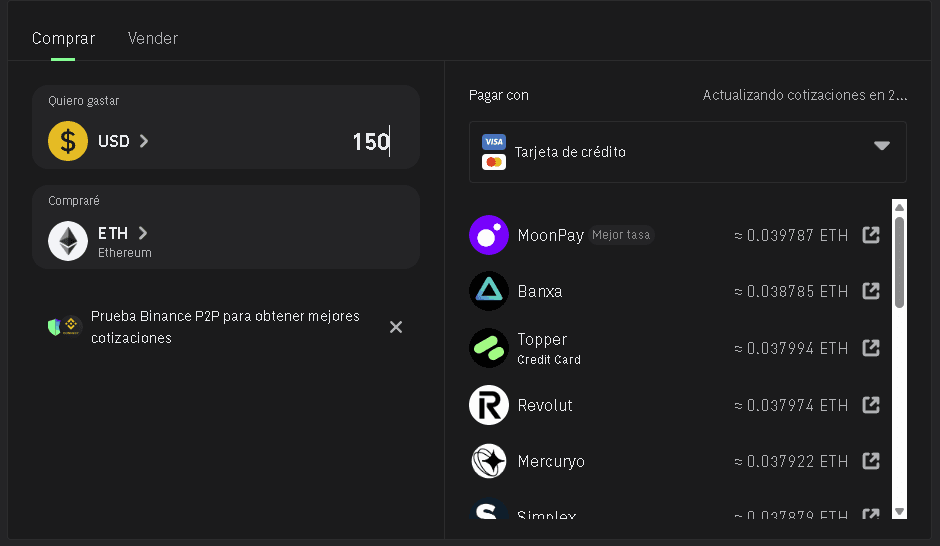940x546 pixels.
Task: Click the 0.037994 ETH quote value
Action: (791, 348)
